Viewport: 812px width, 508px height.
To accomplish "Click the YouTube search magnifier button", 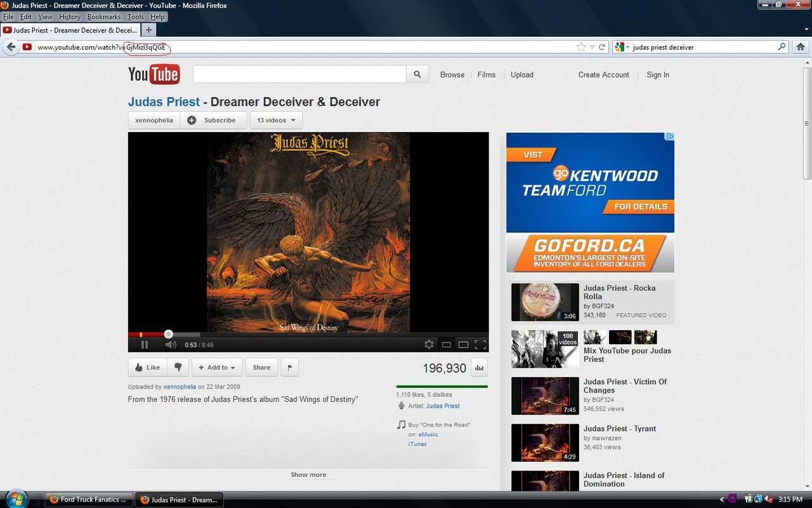I will [417, 74].
